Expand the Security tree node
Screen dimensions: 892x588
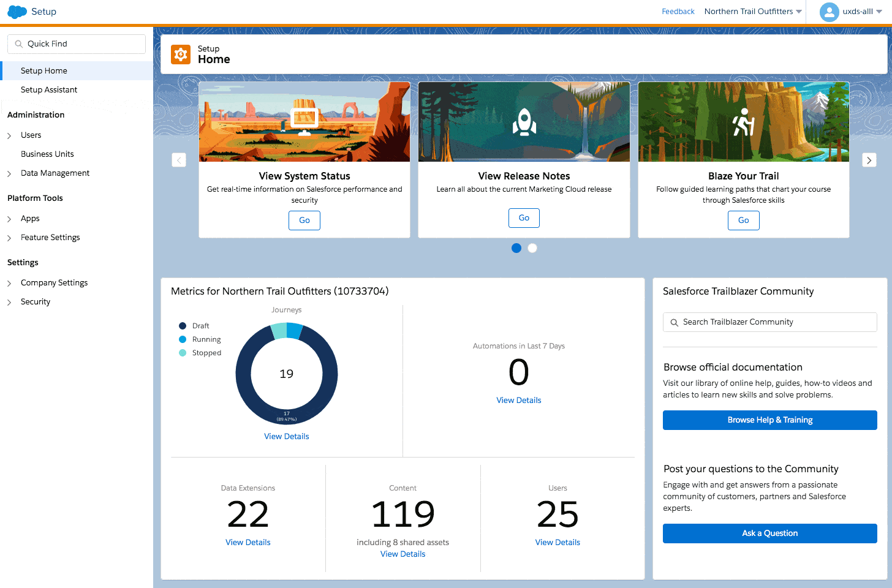point(9,303)
